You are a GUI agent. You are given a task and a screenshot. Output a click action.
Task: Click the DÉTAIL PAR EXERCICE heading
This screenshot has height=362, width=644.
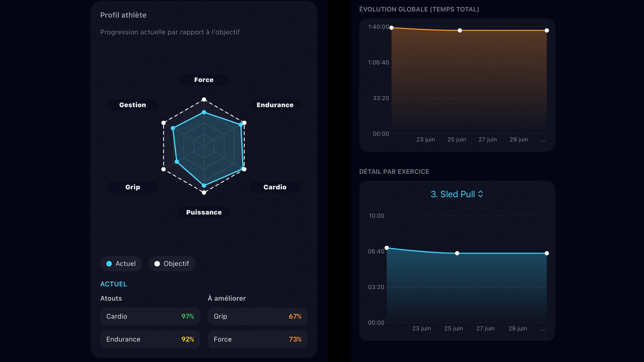click(394, 172)
